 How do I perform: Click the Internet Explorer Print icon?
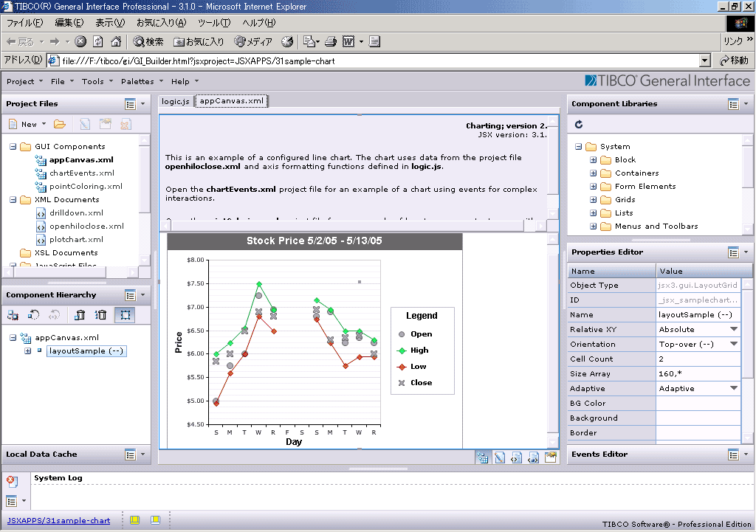click(x=330, y=41)
